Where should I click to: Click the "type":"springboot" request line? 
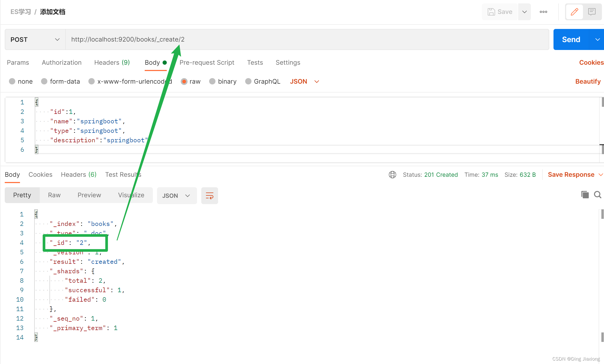tap(88, 131)
